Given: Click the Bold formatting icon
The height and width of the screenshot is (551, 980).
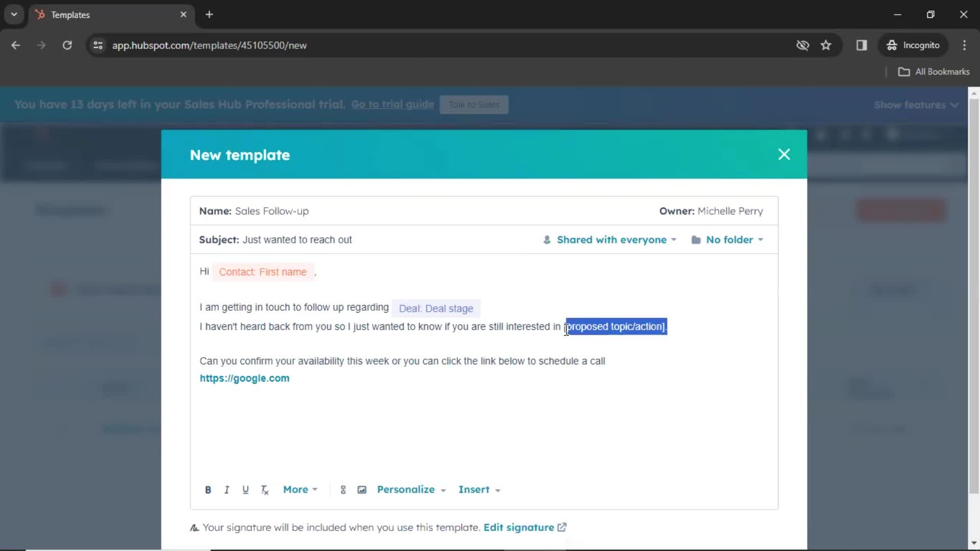Looking at the screenshot, I should click(x=207, y=489).
